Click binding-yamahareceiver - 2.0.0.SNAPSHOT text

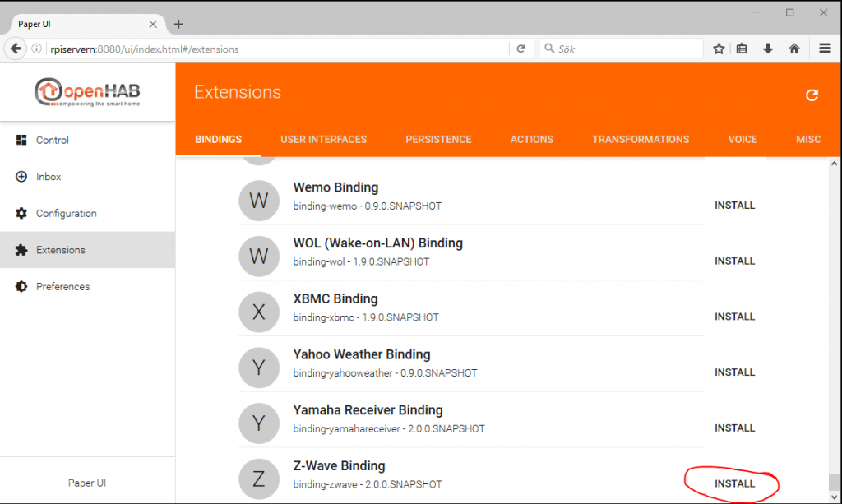point(389,429)
